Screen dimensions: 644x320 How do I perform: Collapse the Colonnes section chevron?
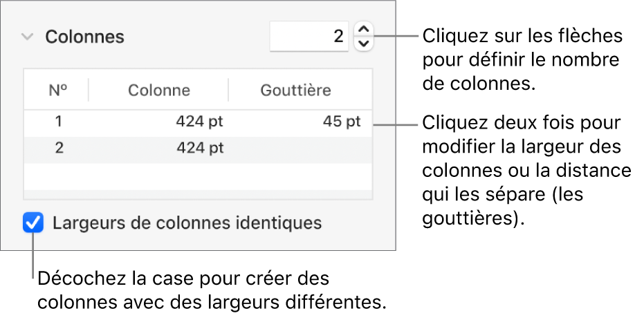[x=27, y=37]
